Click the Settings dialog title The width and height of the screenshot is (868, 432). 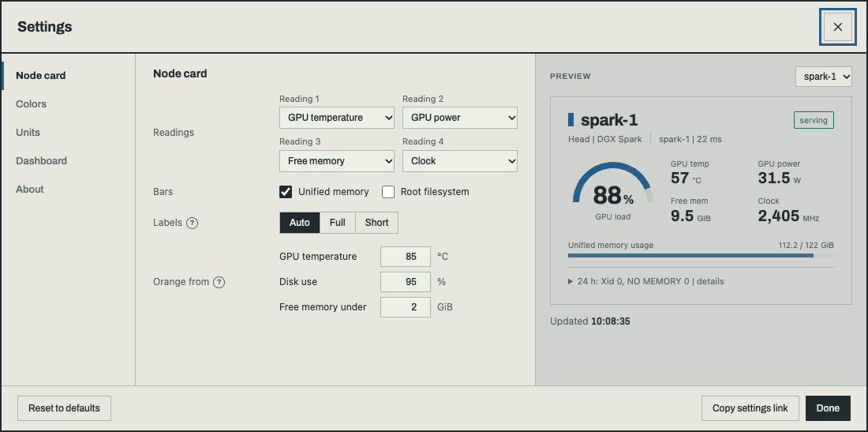click(x=45, y=27)
